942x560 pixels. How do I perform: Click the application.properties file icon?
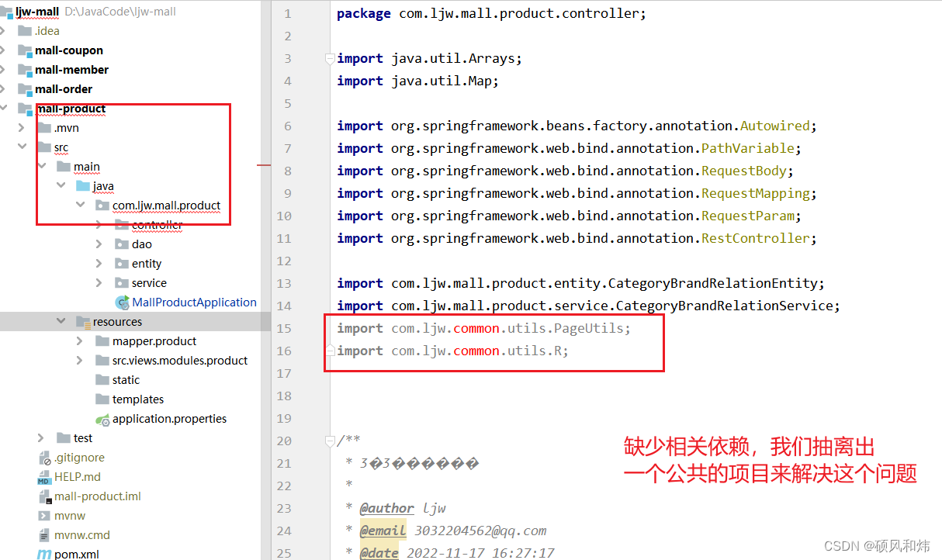click(x=102, y=419)
